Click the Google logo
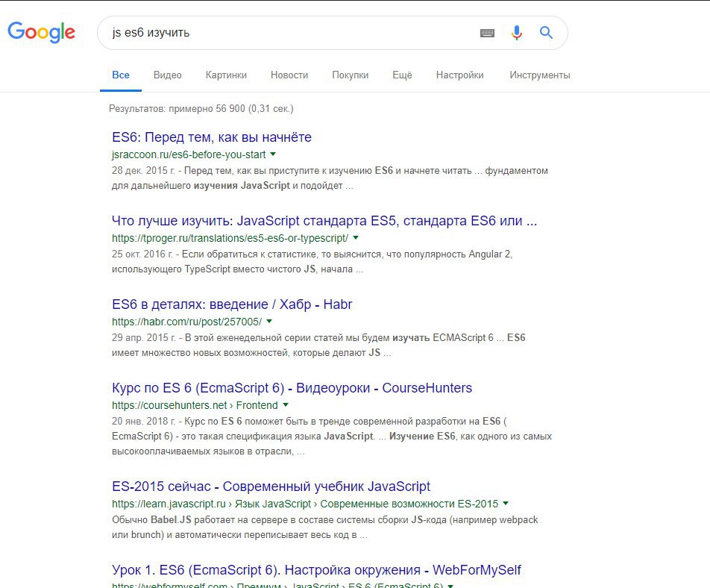This screenshot has width=710, height=588. (41, 32)
